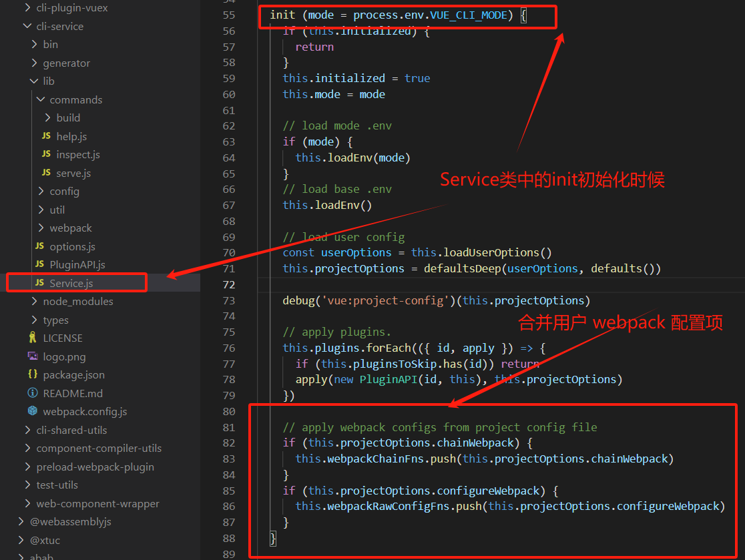Click the info icon beside README.md
This screenshot has height=560, width=745.
pos(33,393)
